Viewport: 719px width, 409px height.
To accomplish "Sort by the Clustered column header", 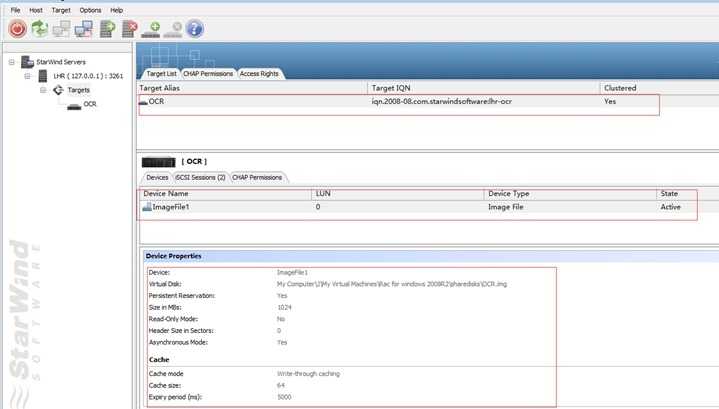I will click(x=659, y=88).
